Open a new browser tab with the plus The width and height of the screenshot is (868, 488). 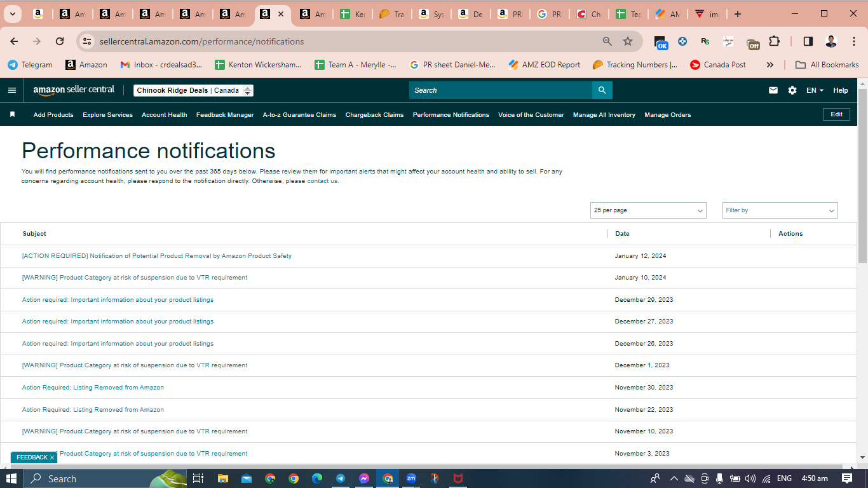coord(738,14)
